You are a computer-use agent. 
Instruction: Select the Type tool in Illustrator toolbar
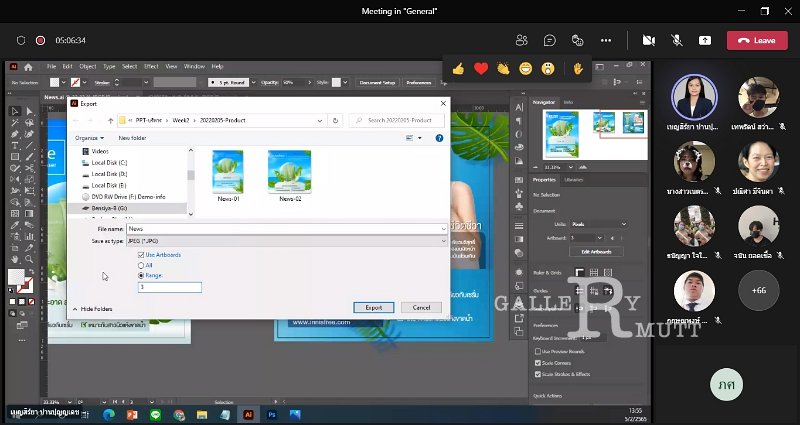tap(15, 146)
